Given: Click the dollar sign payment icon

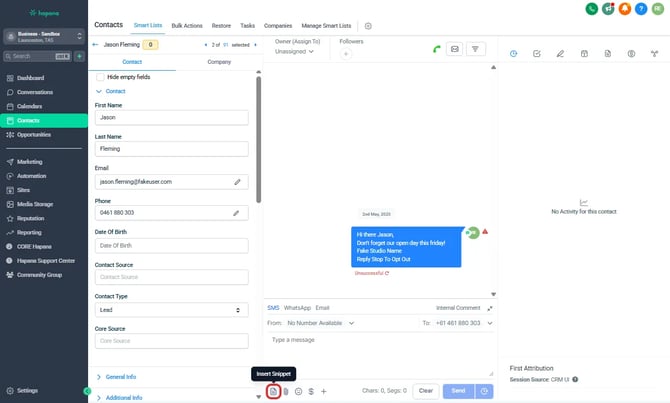Looking at the screenshot, I should pyautogui.click(x=311, y=391).
